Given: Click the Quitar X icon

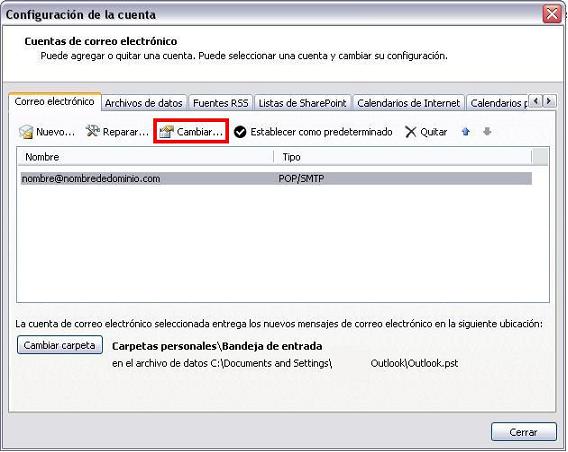Looking at the screenshot, I should 410,132.
